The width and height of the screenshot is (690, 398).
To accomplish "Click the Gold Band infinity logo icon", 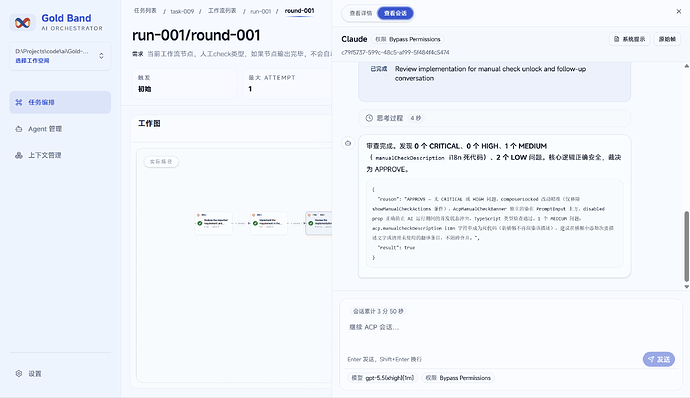I will (22, 22).
